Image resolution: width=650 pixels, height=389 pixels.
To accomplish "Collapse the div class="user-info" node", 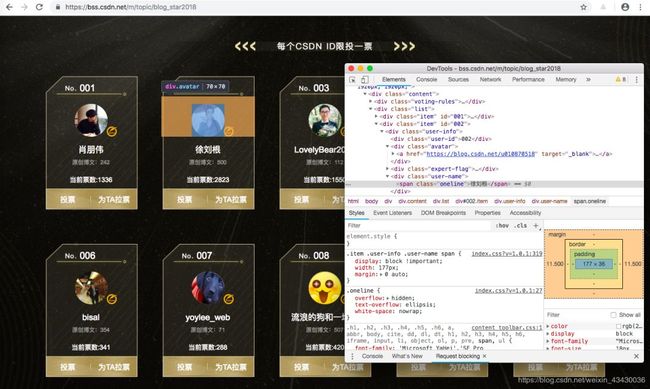I will pyautogui.click(x=382, y=131).
